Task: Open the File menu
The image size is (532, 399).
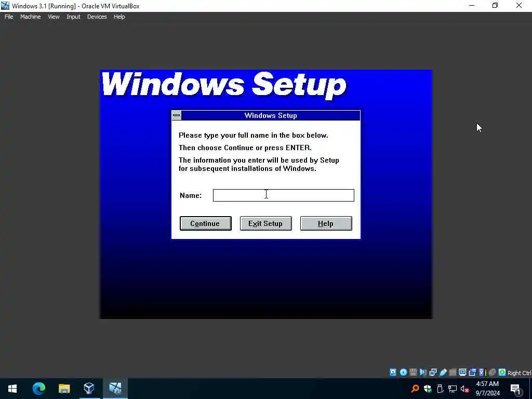Action: [9, 17]
